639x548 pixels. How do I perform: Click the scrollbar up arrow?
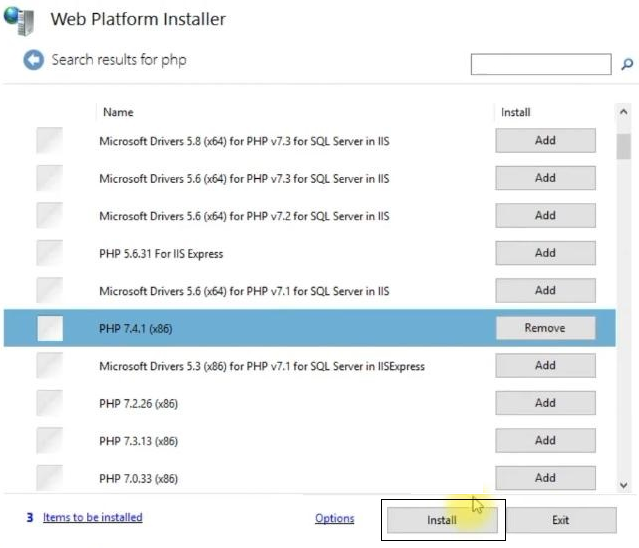pyautogui.click(x=624, y=111)
